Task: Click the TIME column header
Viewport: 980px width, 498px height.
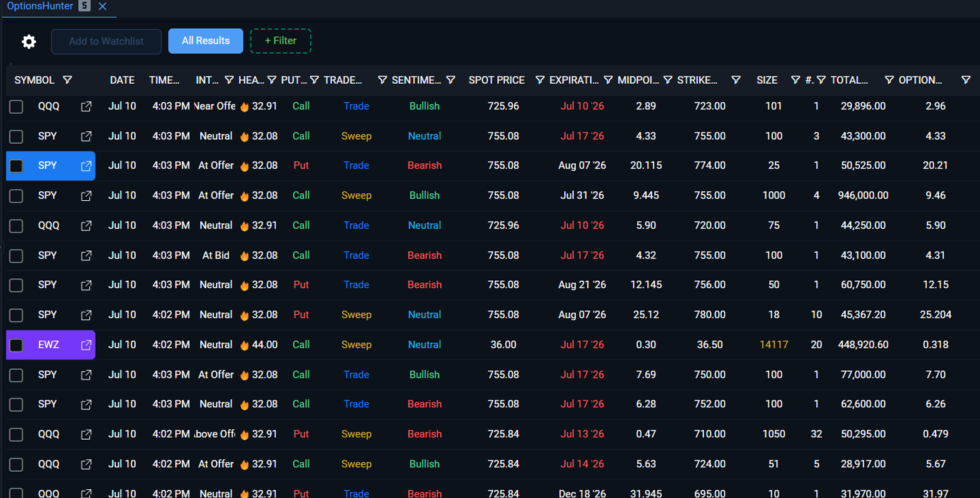Action: click(x=164, y=80)
